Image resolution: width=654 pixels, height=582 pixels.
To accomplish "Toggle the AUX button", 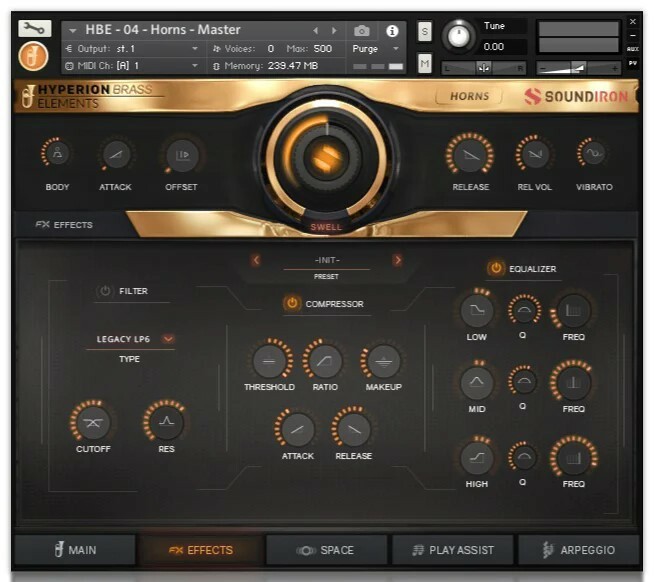I will pyautogui.click(x=633, y=49).
